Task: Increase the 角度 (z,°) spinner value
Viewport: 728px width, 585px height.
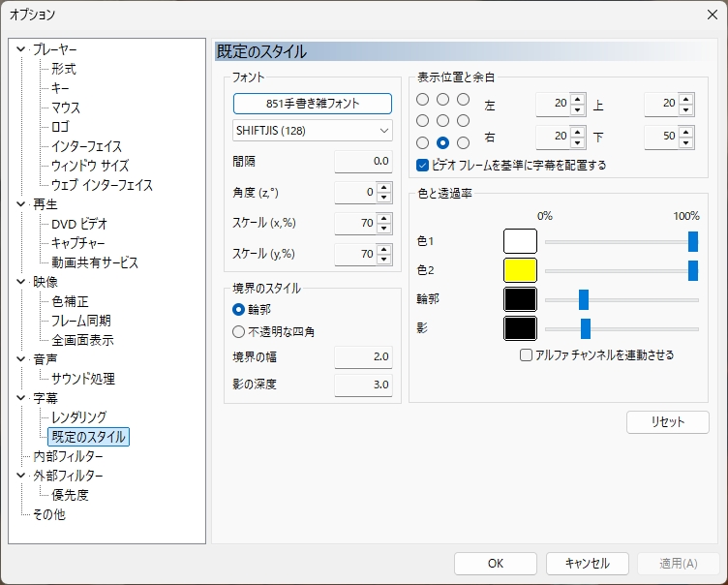Action: tap(384, 187)
